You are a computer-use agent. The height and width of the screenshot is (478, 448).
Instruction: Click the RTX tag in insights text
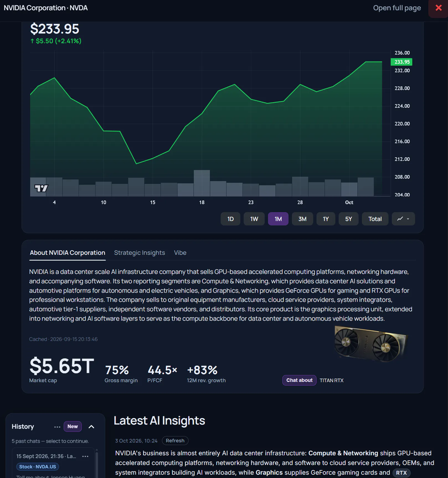(x=401, y=473)
